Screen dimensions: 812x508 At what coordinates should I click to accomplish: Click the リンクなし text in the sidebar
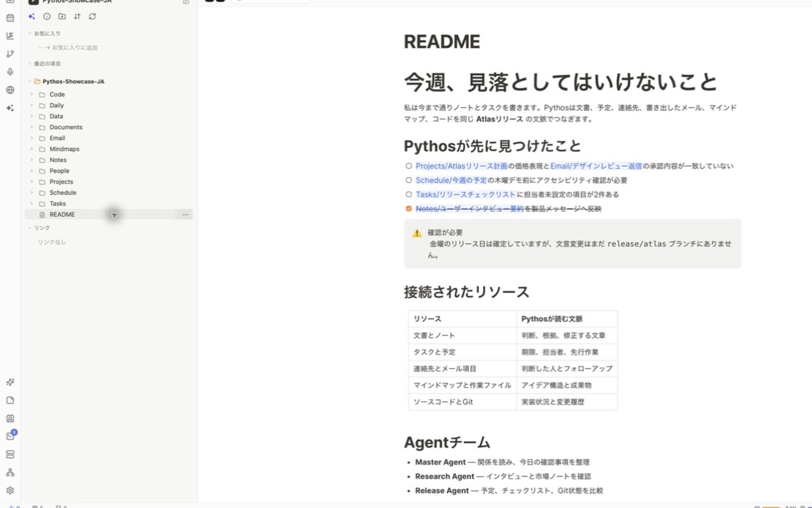[x=52, y=242]
